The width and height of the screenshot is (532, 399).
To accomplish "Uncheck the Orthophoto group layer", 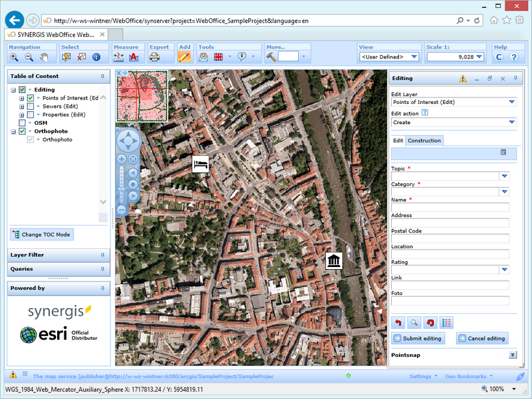I will [21, 131].
